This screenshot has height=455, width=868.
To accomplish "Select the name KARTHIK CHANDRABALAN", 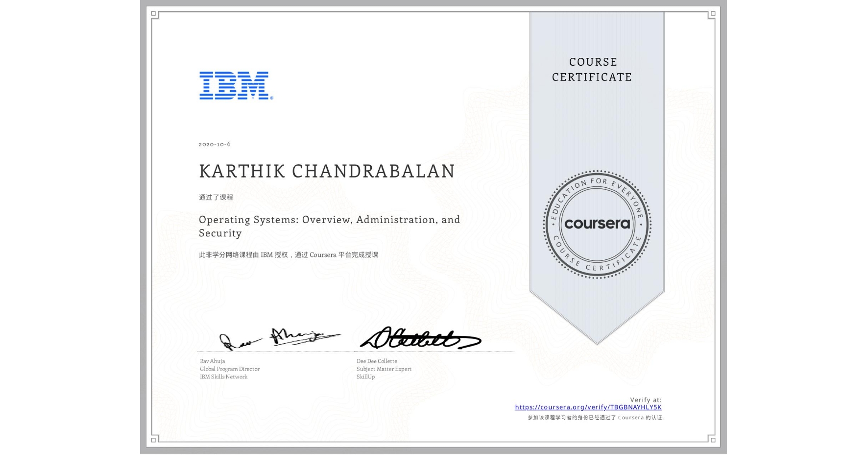I will pos(326,171).
